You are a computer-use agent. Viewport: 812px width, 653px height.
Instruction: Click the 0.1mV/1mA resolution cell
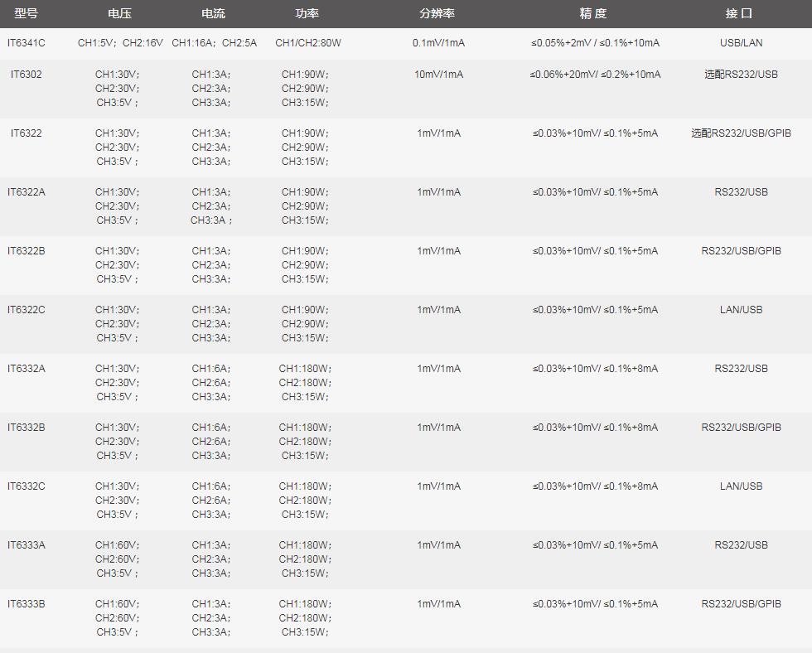(438, 43)
